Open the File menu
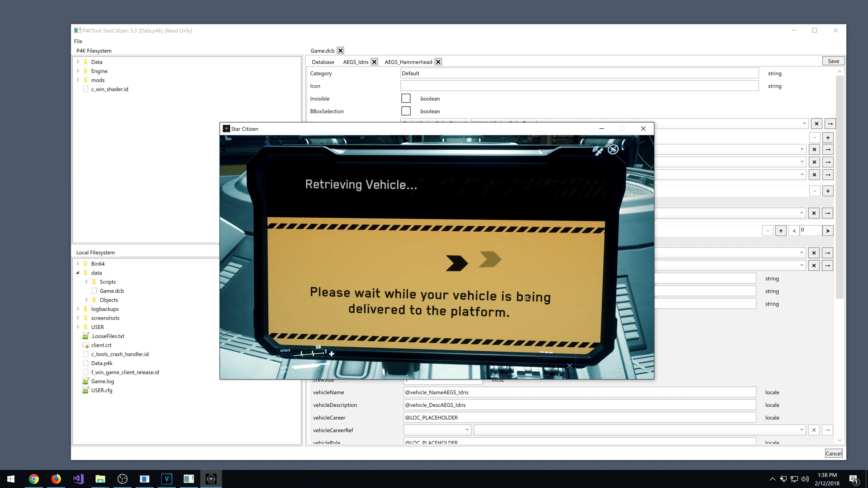 click(78, 41)
